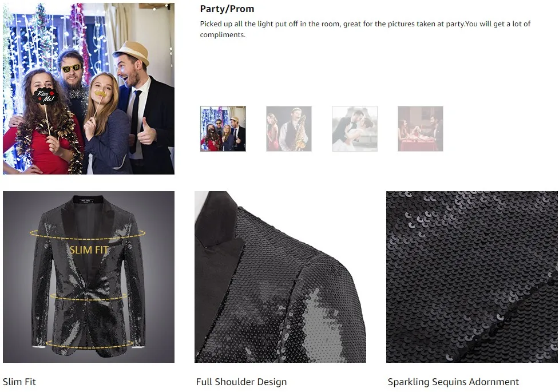Click the gold SLIM FIT overlay text
The image size is (559, 392).
tap(89, 250)
